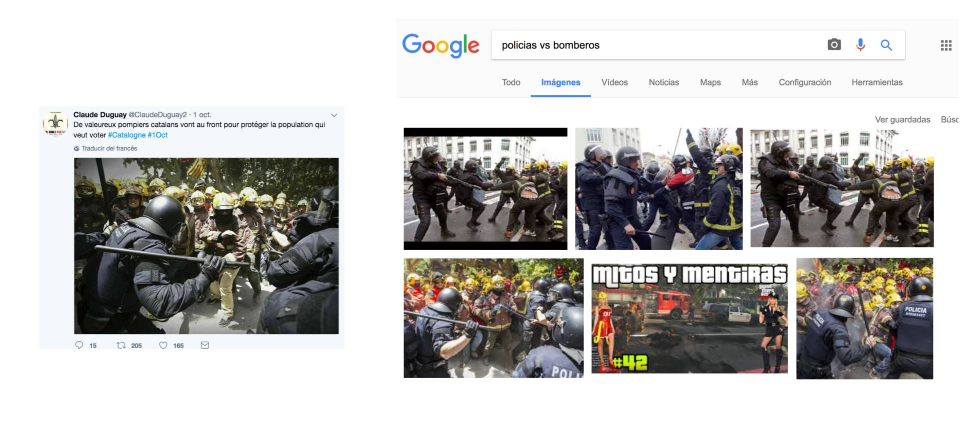Click Ver guardadas link

coord(902,120)
